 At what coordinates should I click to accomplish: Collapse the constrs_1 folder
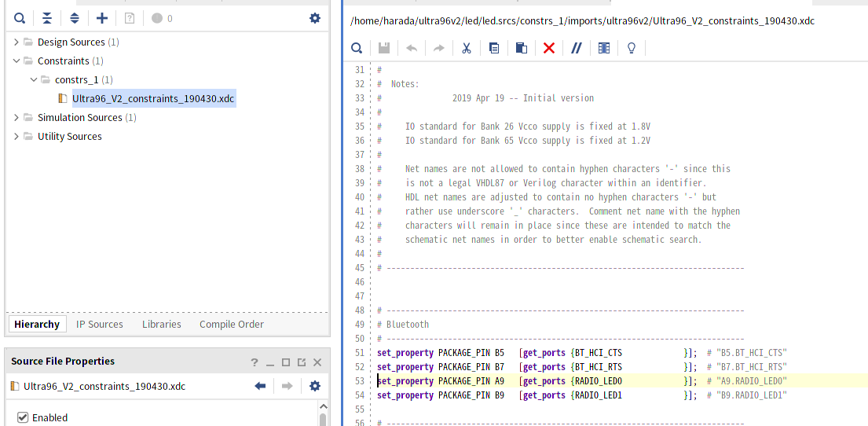tap(33, 79)
